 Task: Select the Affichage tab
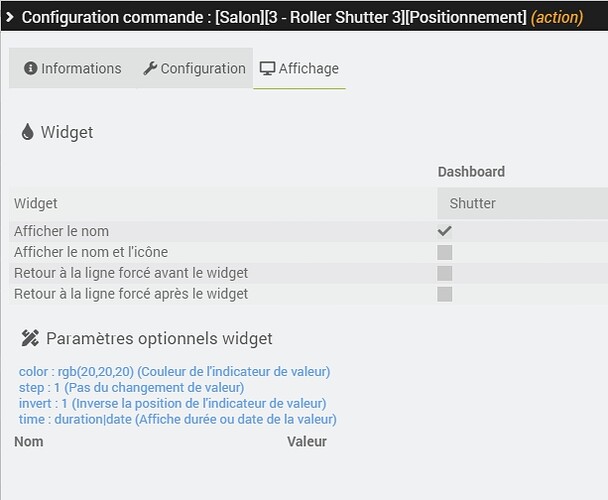point(299,69)
